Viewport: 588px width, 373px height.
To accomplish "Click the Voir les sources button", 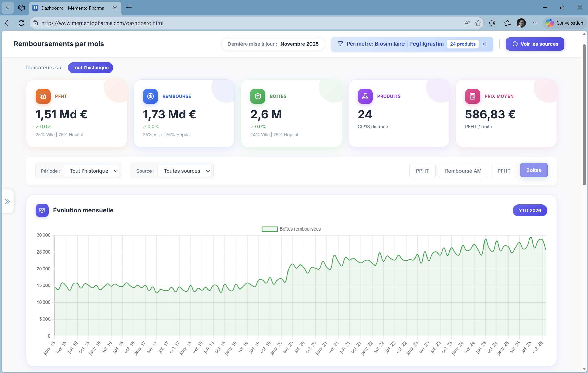I will click(535, 44).
